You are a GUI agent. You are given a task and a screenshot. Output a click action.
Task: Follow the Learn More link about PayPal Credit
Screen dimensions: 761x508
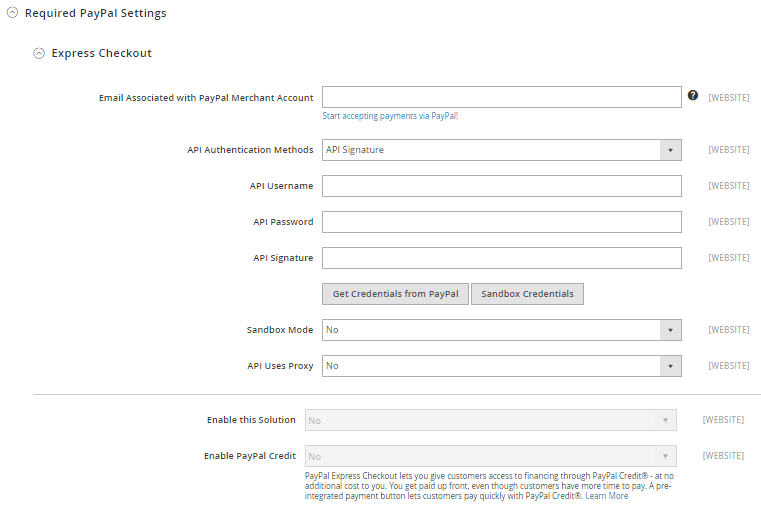pyautogui.click(x=607, y=496)
